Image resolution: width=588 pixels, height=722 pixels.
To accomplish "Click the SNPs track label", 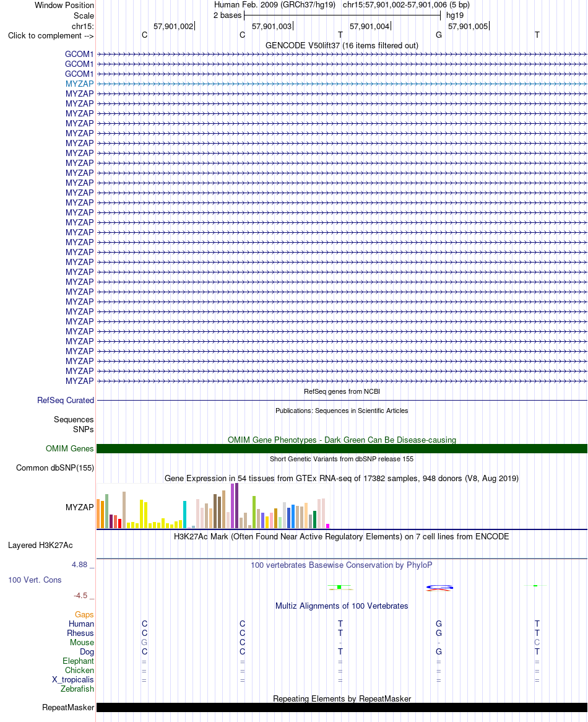I will (84, 430).
